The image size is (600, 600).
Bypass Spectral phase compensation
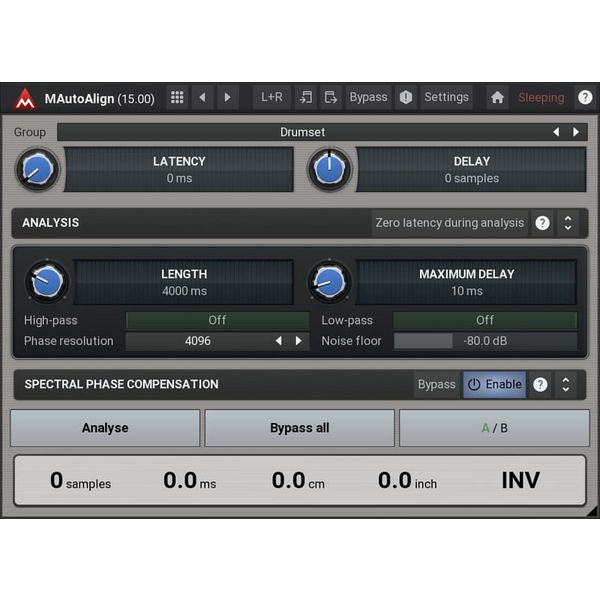point(437,385)
